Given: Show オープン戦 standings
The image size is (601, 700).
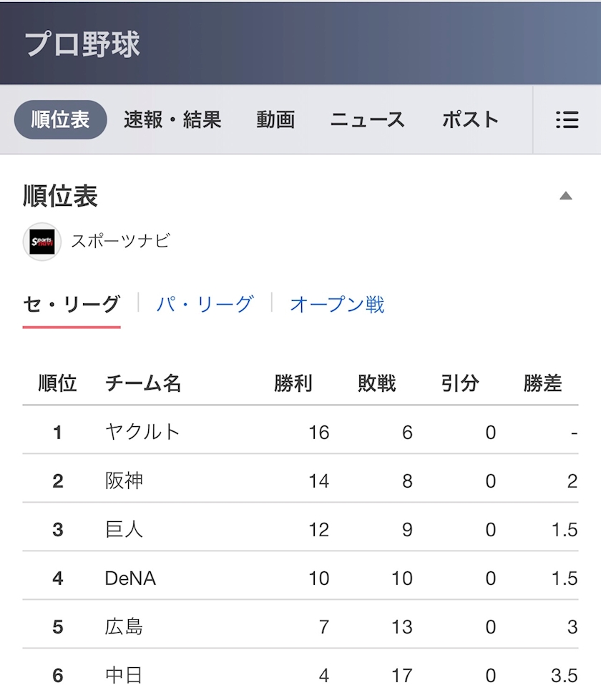Looking at the screenshot, I should (x=337, y=305).
